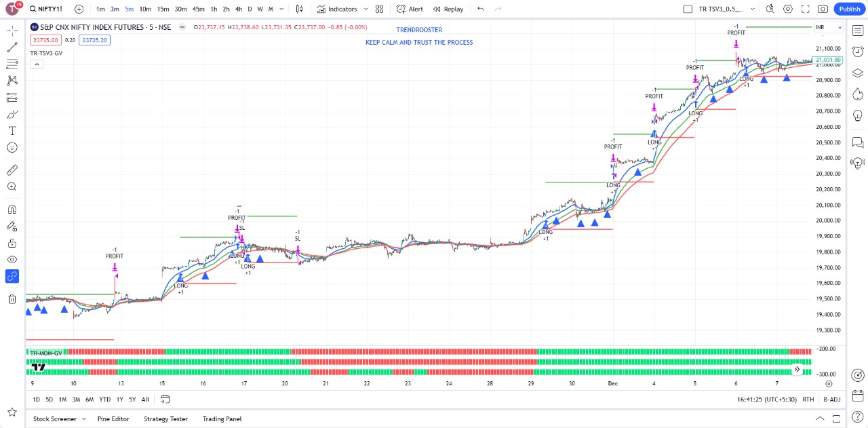
Task: Open the patterns drawing tools
Action: click(x=12, y=80)
